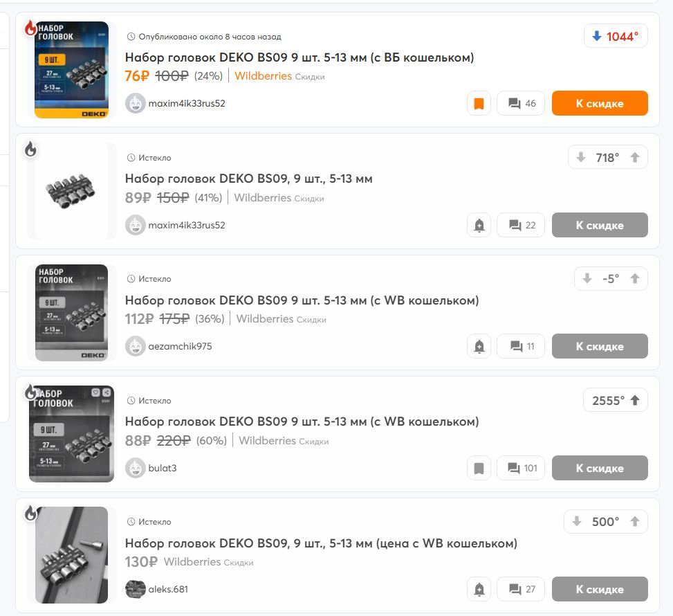Downvote the deal rated 1044°
The width and height of the screenshot is (673, 616).
pos(597,36)
